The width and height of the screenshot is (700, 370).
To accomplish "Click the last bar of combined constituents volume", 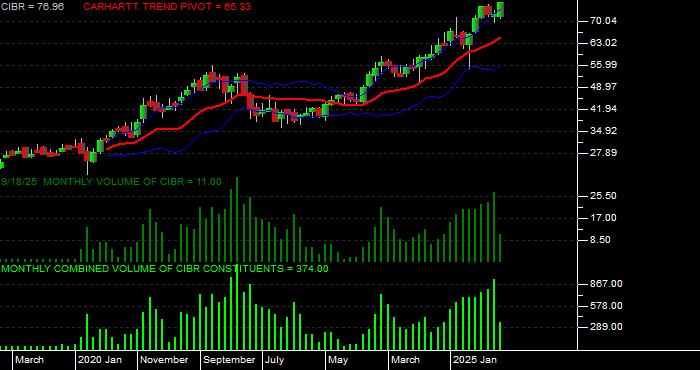I will 500,336.
